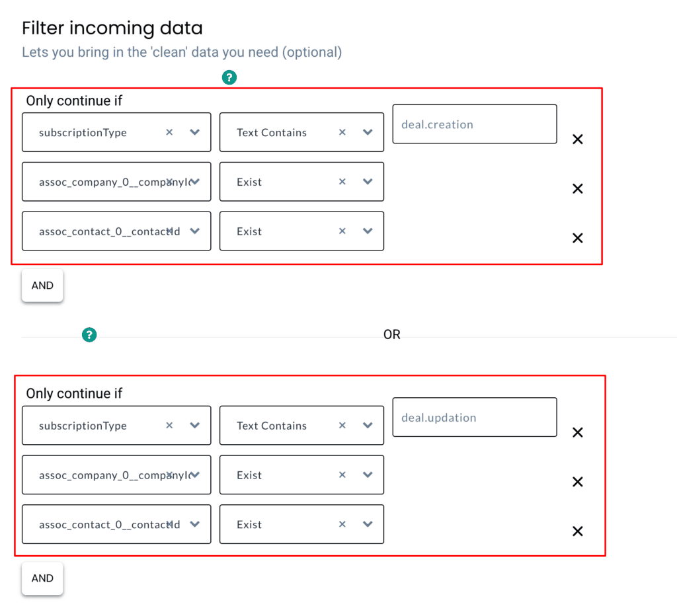The width and height of the screenshot is (677, 616).
Task: Expand first group's assoc_contact field dropdown
Action: [x=195, y=231]
